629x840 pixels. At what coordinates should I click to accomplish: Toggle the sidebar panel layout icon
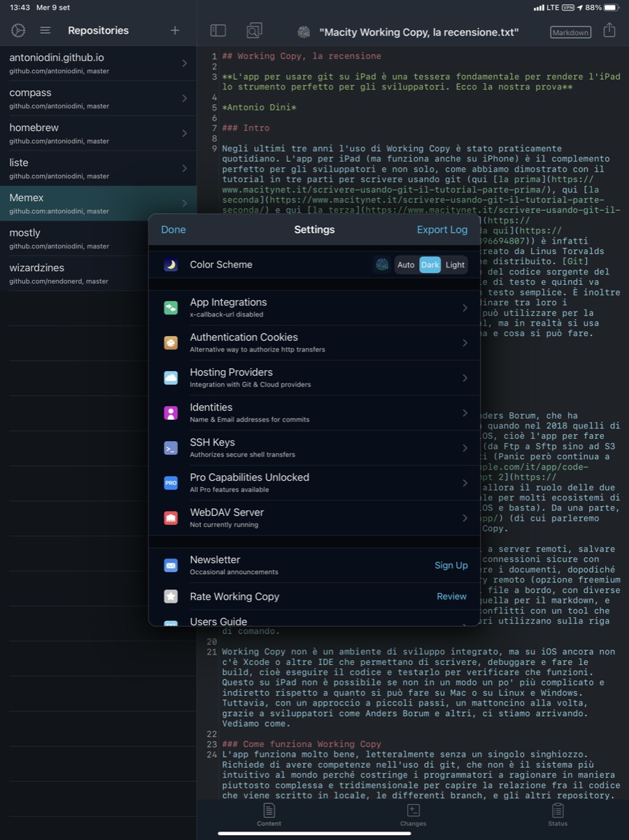point(218,30)
